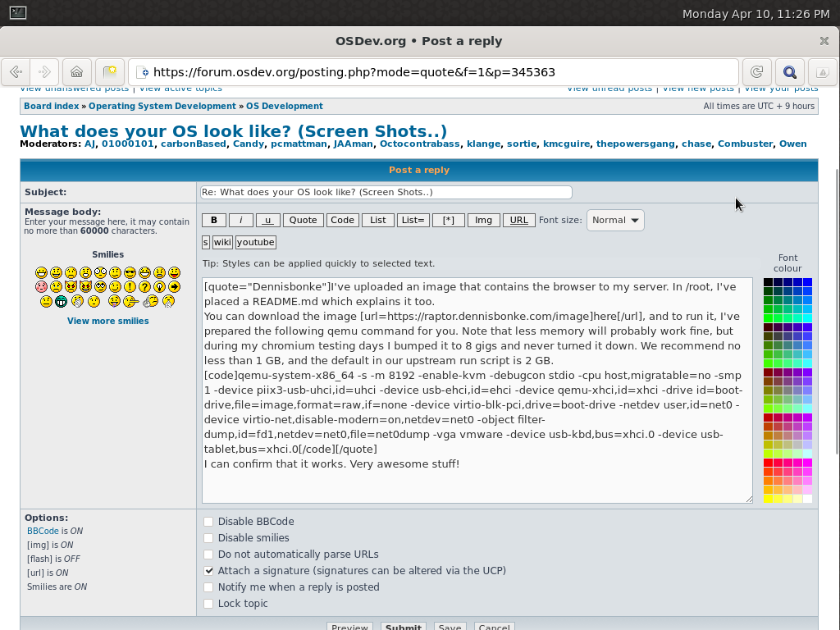This screenshot has height=630, width=840.
Task: Reload the page with refresh icon
Action: point(756,72)
